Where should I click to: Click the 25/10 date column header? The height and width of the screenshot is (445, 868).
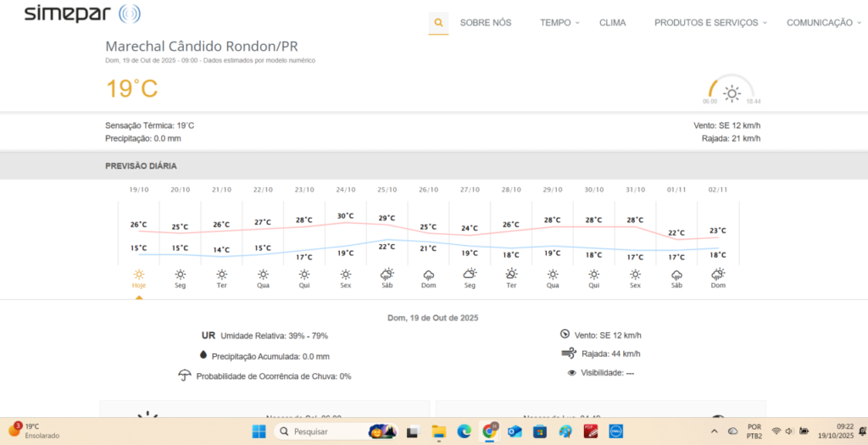tap(387, 190)
